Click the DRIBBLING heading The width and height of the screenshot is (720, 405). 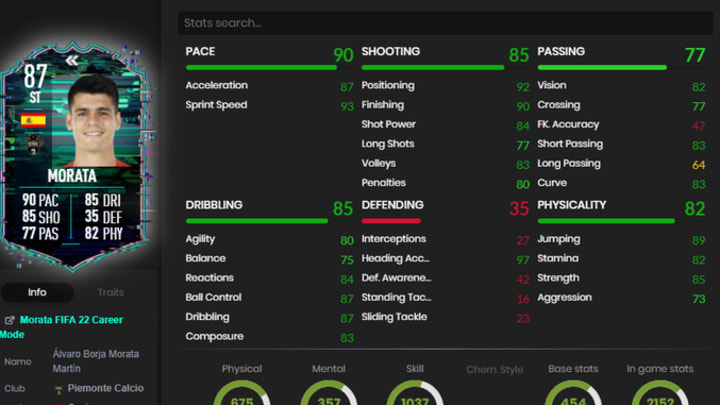[214, 205]
